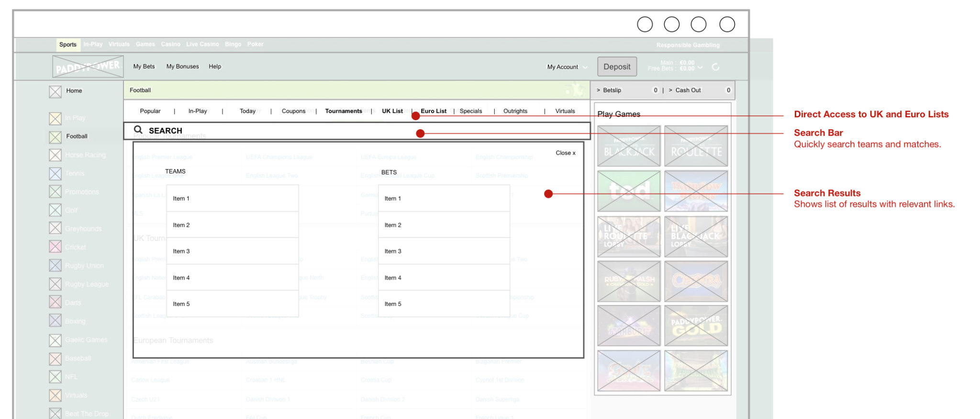
Task: Click the Horse Racing sidebar icon
Action: point(55,155)
